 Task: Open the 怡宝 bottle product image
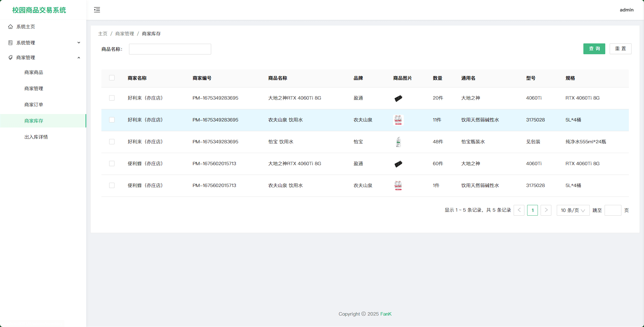[398, 142]
